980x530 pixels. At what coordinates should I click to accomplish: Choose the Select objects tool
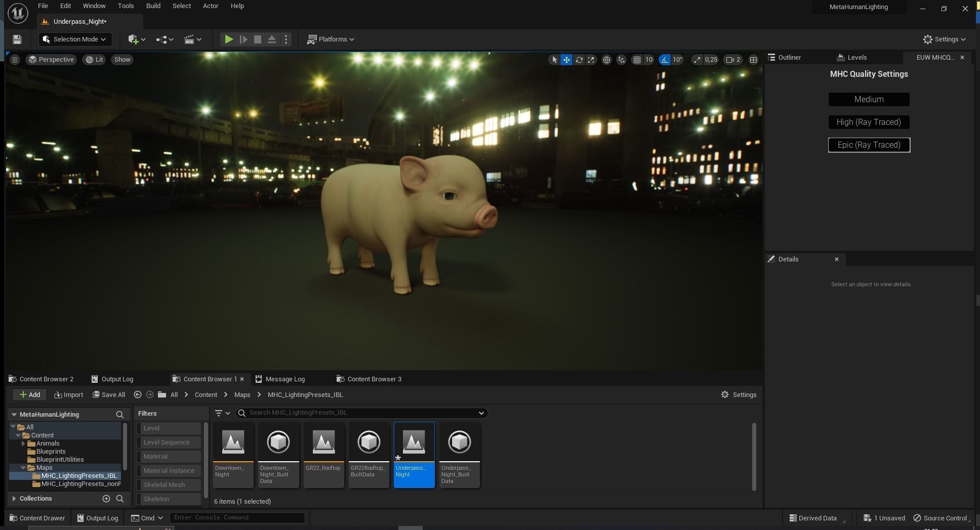554,60
